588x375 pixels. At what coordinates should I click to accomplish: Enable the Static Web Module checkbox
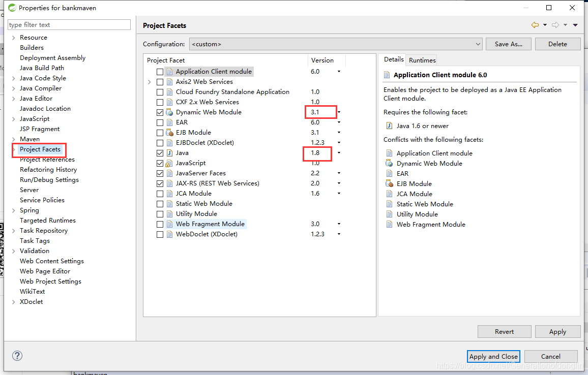point(160,204)
